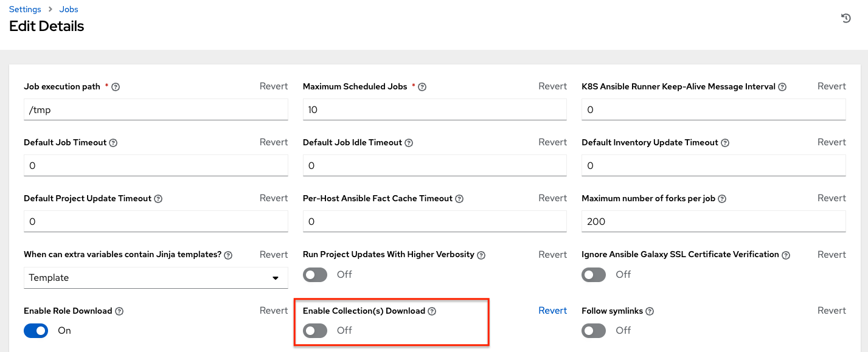Open help for Maximum number of forks per job

(x=721, y=198)
